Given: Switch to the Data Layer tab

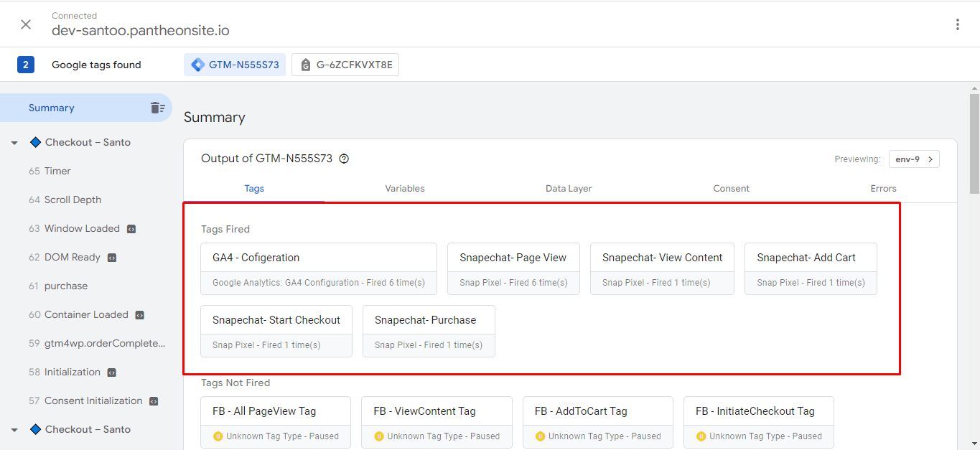Looking at the screenshot, I should pyautogui.click(x=569, y=188).
